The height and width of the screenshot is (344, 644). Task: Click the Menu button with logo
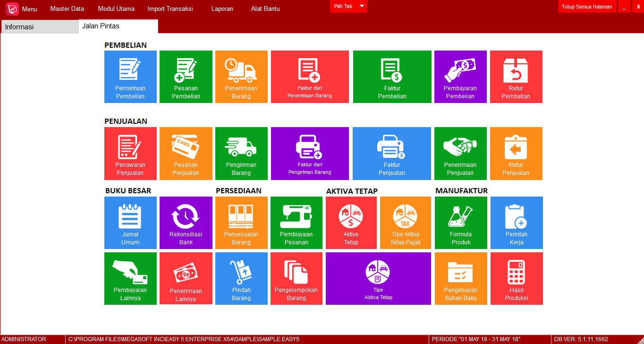click(x=22, y=9)
